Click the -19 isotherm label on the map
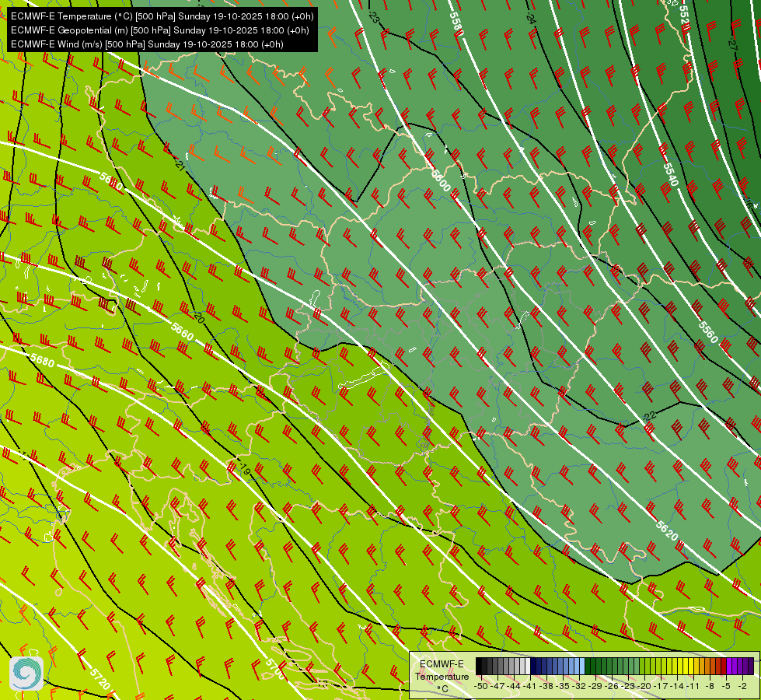 pyautogui.click(x=244, y=469)
